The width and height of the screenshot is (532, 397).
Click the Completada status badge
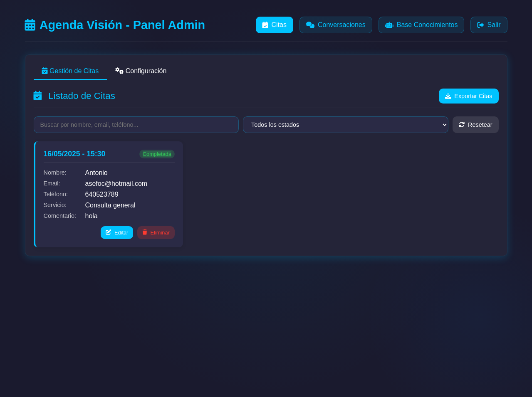[157, 154]
